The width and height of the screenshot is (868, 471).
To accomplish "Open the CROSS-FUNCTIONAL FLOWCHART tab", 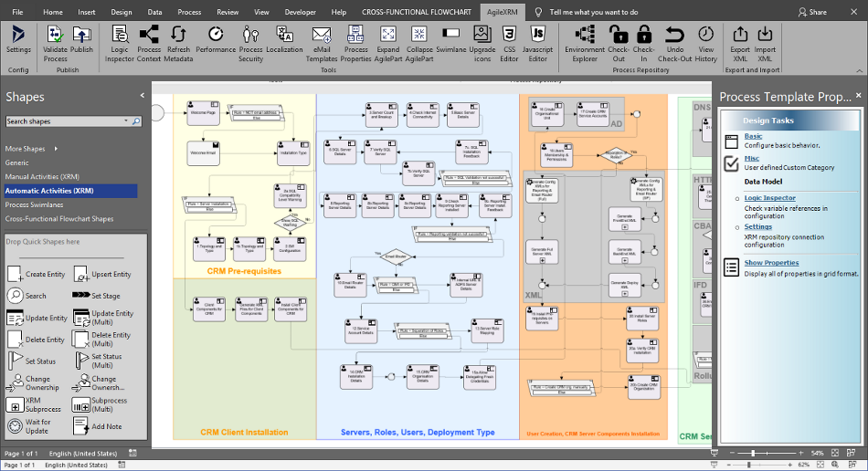I will pyautogui.click(x=417, y=12).
